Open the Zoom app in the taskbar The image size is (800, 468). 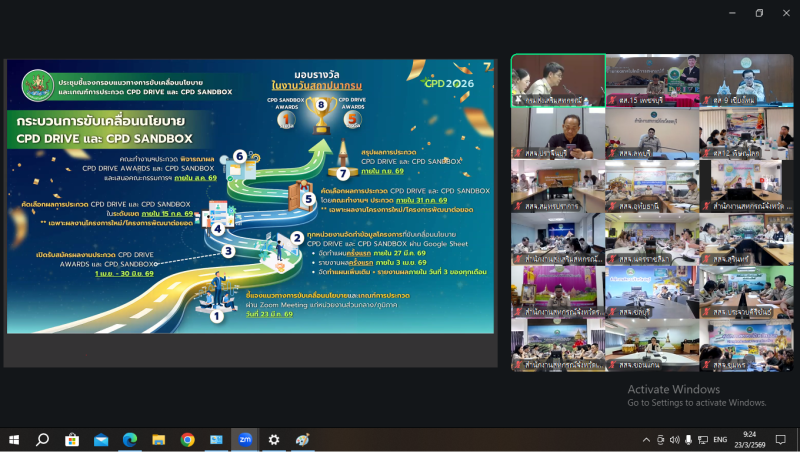(245, 439)
